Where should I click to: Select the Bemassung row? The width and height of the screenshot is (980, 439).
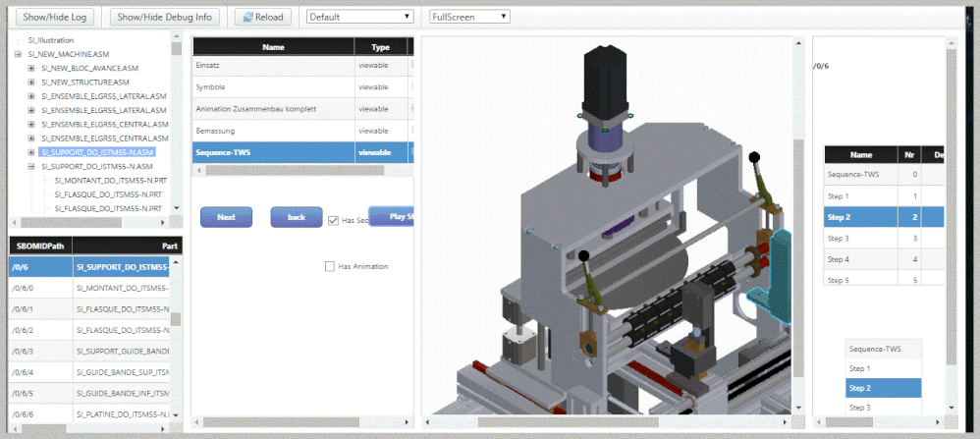pos(302,131)
